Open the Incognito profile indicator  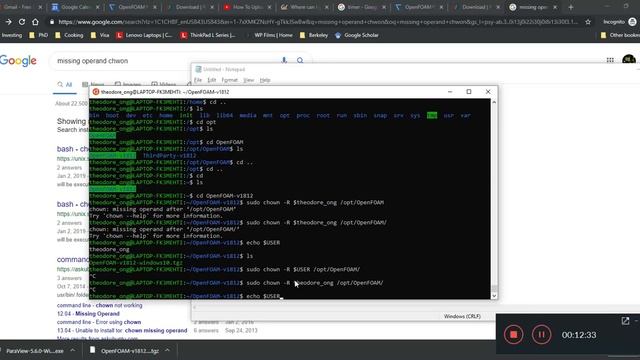pyautogui.click(x=619, y=22)
